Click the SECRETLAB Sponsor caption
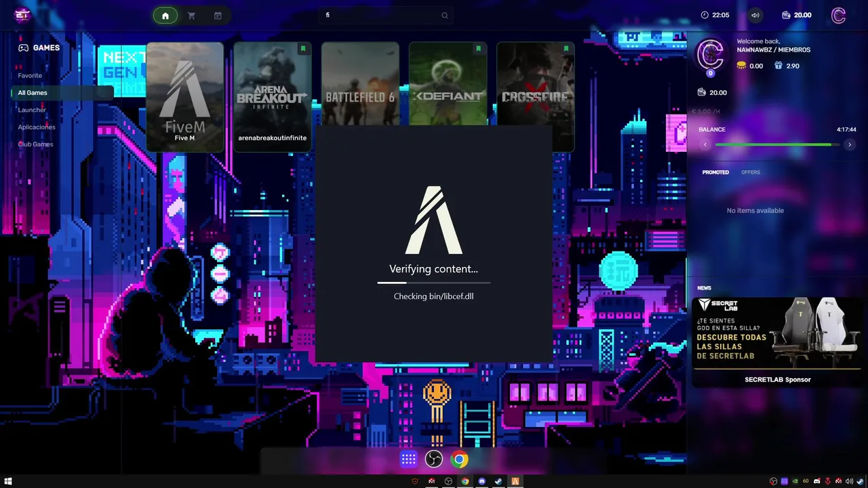The height and width of the screenshot is (488, 868). click(x=778, y=380)
